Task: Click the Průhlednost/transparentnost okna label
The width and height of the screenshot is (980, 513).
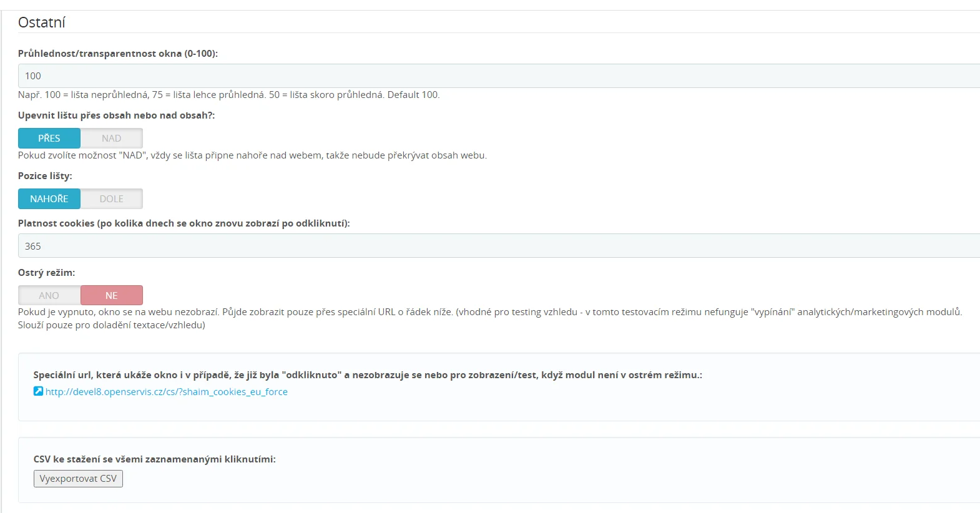Action: coord(118,54)
